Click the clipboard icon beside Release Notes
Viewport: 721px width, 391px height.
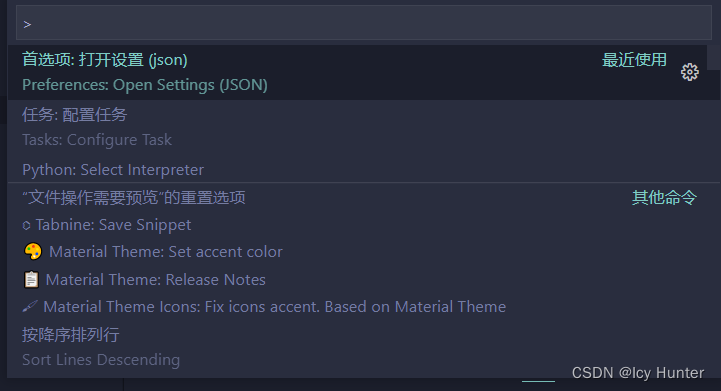pos(31,279)
